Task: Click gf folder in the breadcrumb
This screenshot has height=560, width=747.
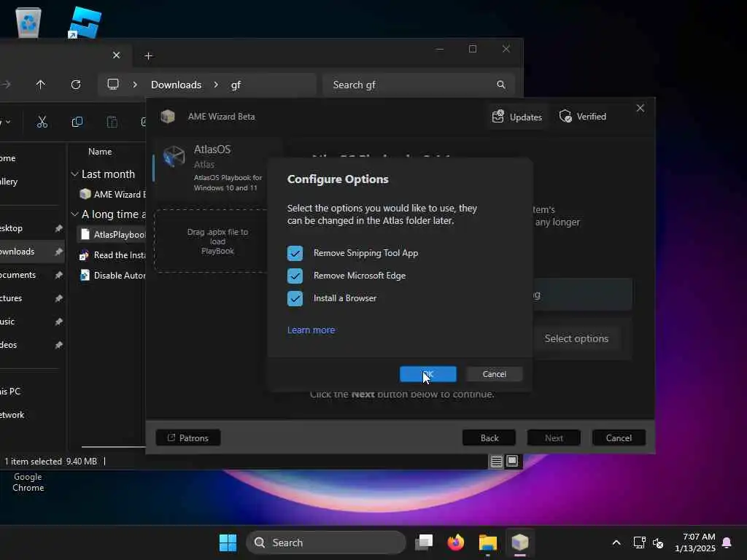Action: [236, 85]
